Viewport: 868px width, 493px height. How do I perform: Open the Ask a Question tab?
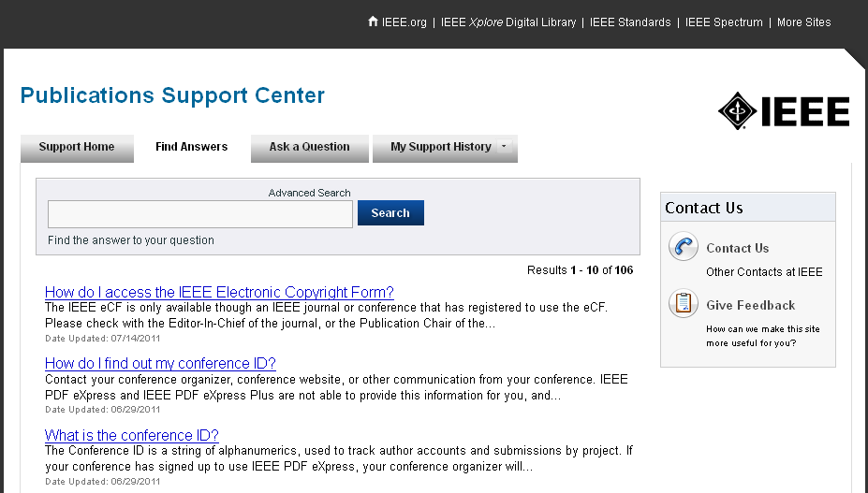point(309,147)
